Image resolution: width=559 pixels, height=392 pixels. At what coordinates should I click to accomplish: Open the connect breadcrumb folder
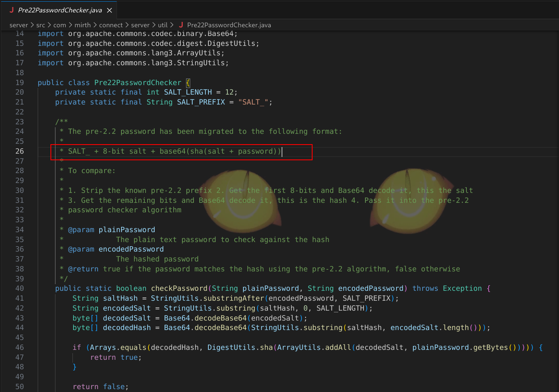(111, 25)
